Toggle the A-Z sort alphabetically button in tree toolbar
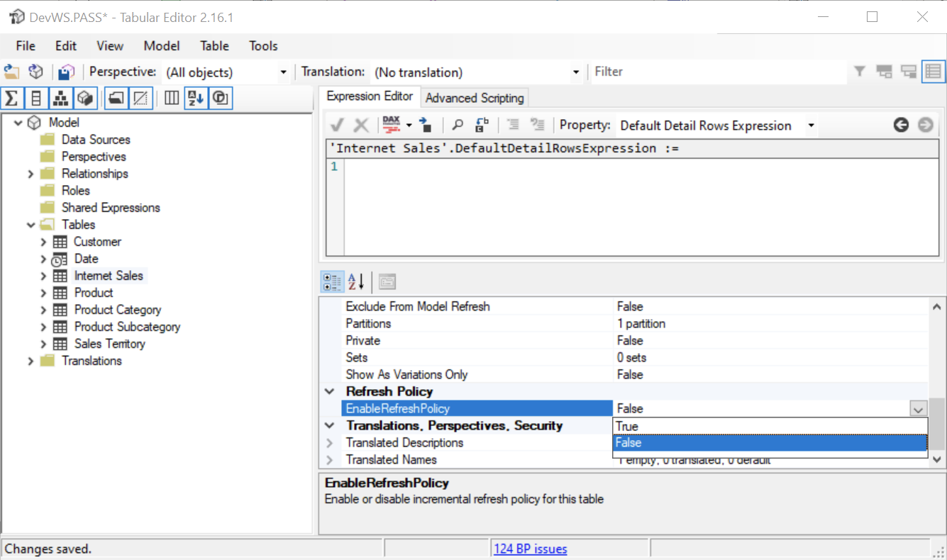Image resolution: width=947 pixels, height=560 pixels. [x=196, y=98]
